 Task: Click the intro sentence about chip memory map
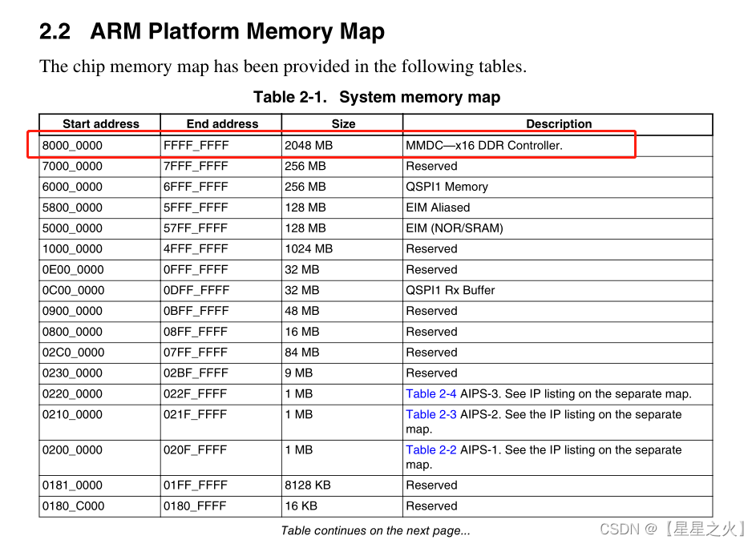coord(283,66)
